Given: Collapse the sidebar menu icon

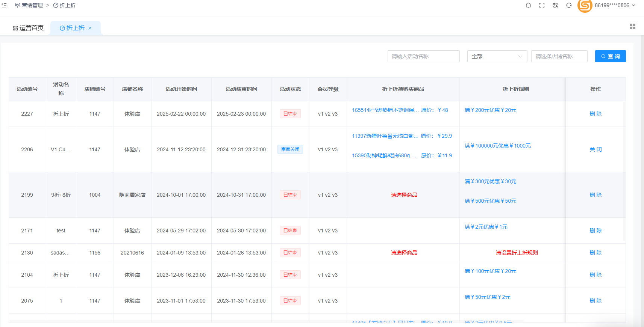Looking at the screenshot, I should pos(4,5).
